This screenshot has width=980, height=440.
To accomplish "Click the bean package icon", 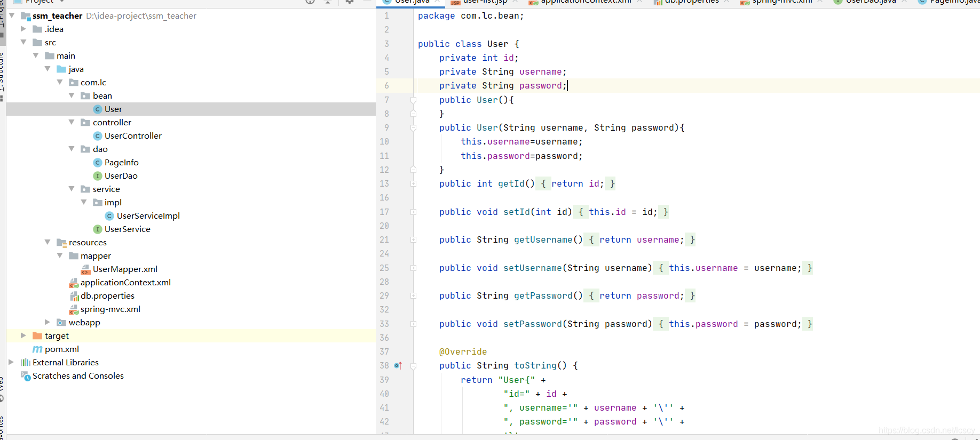I will tap(85, 96).
